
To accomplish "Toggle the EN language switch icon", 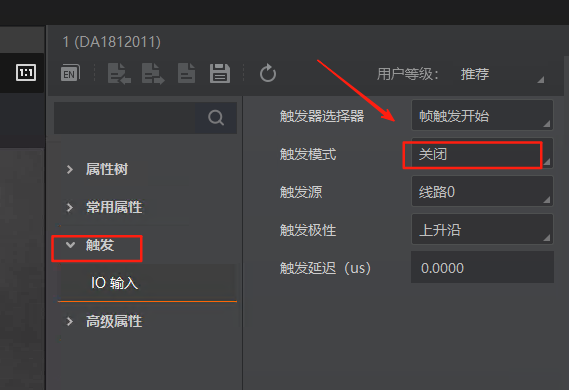I will [70, 73].
